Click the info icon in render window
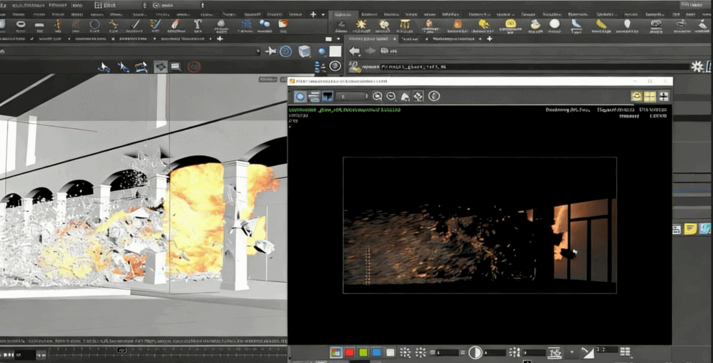This screenshot has width=713, height=363. click(434, 96)
